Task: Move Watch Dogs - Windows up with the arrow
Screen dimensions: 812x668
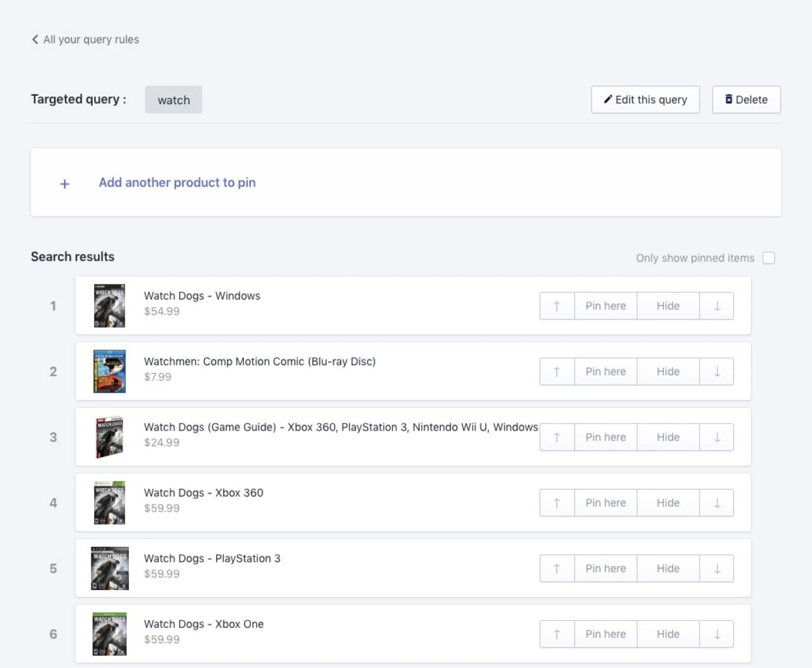Action: (x=557, y=305)
